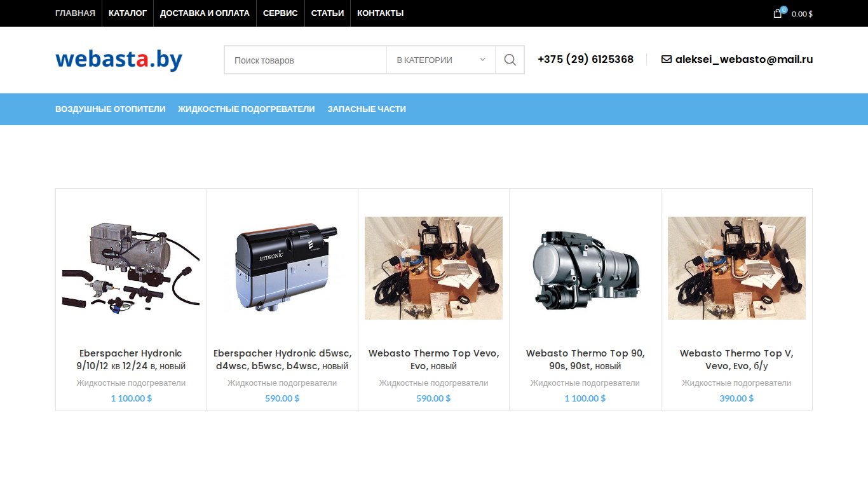Open the Webasto Thermo Top V б/у image
Viewport: 868px width, 488px height.
click(x=736, y=268)
